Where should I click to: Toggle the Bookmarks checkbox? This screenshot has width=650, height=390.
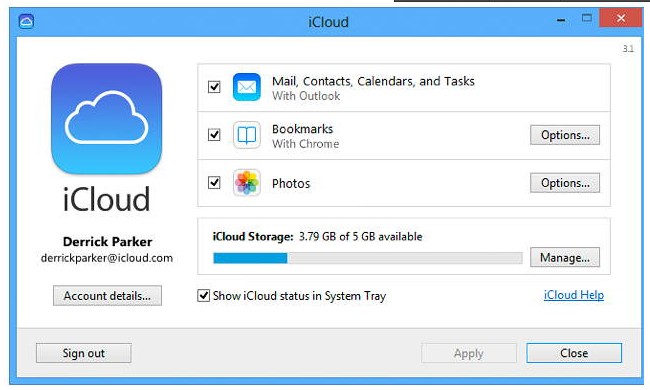(214, 135)
